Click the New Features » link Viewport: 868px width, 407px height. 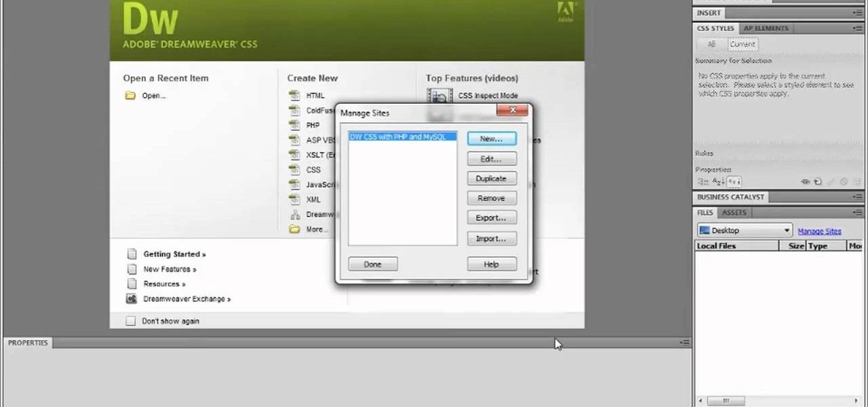170,269
